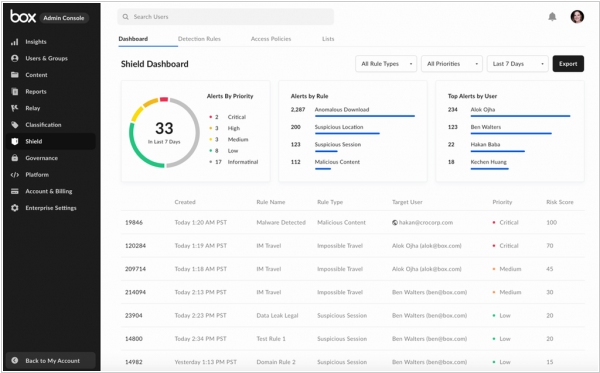Viewport: 600px width, 373px height.
Task: Click the Governance lock icon
Action: click(x=15, y=158)
